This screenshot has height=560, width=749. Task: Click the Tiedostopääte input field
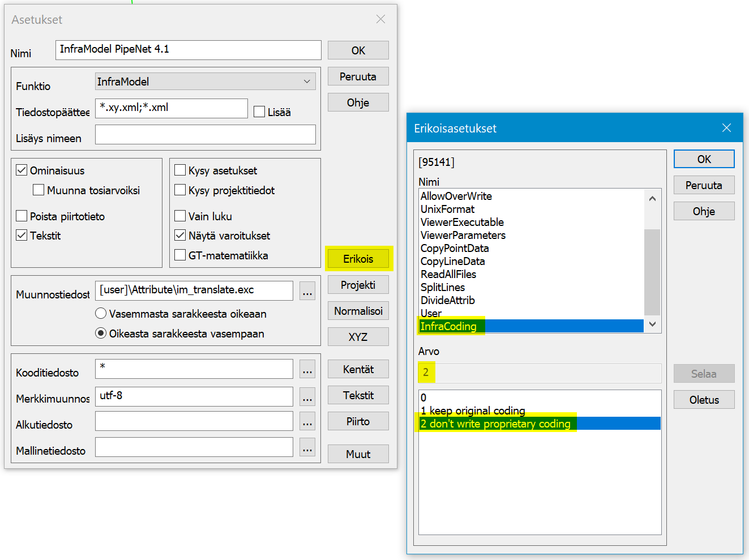point(171,108)
